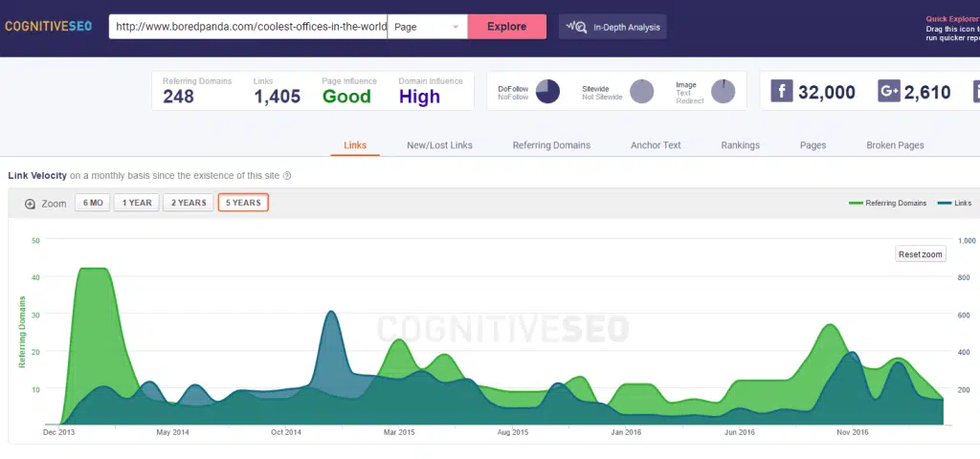Select the 6 MO zoom range

click(93, 203)
